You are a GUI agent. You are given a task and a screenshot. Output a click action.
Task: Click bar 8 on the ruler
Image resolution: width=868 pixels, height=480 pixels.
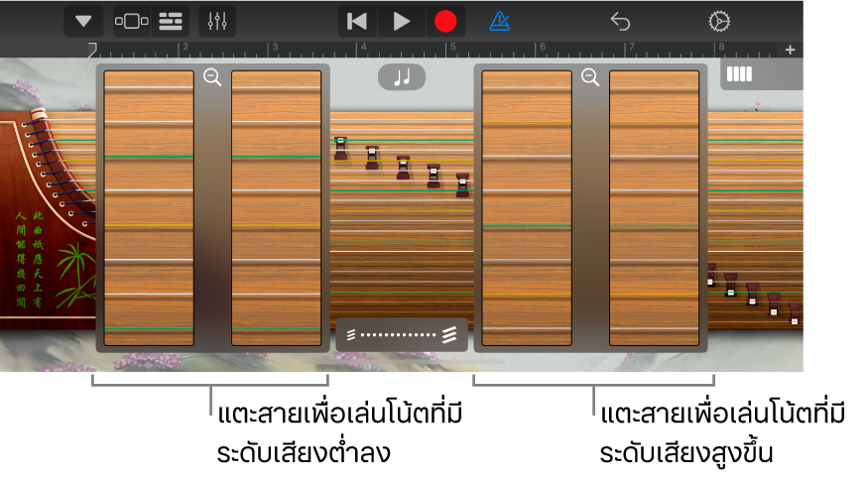click(721, 48)
